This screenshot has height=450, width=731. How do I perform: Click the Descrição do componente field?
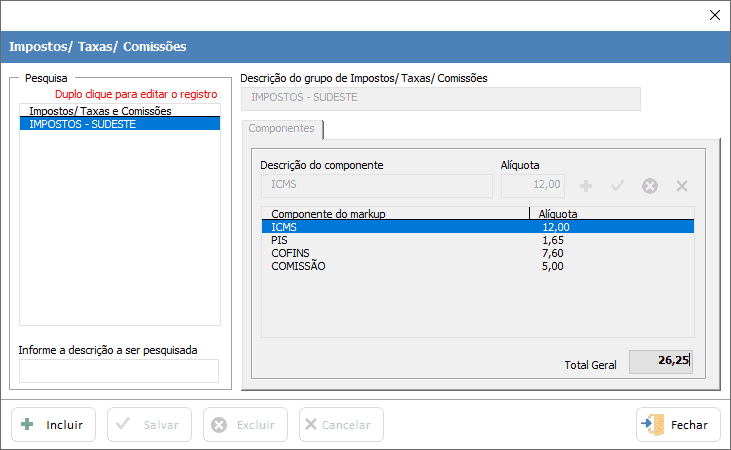tap(377, 185)
